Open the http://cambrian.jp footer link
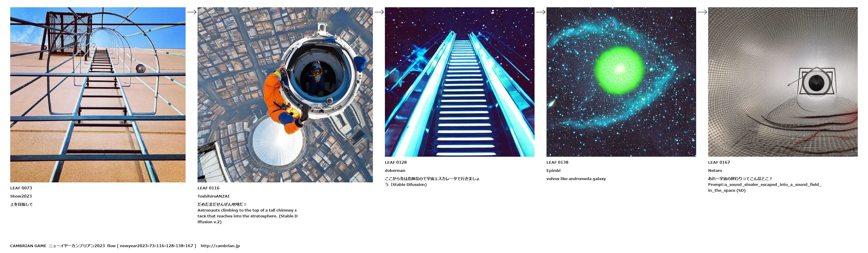 (220, 246)
